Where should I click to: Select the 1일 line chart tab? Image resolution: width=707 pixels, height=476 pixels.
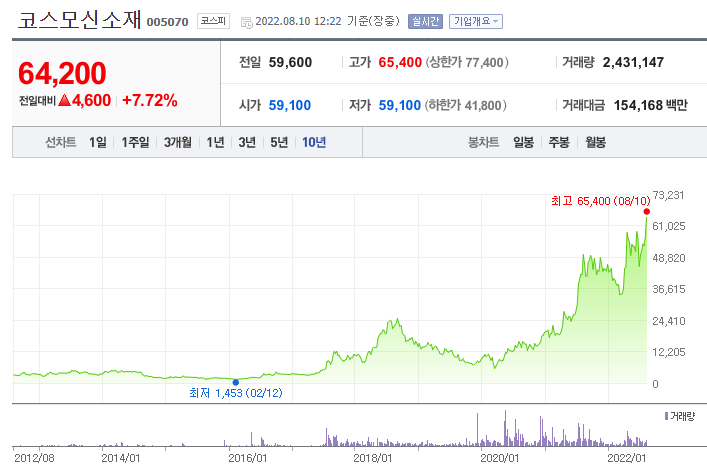[98, 142]
